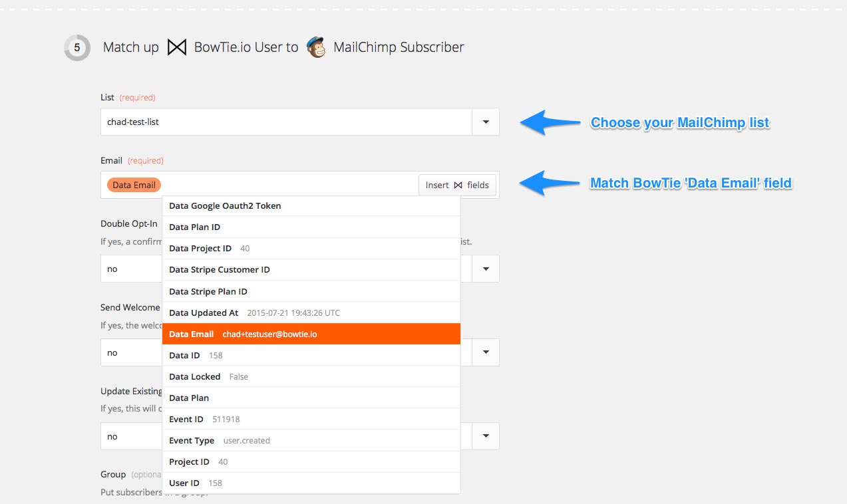Select Data Locked False option
This screenshot has height=504, width=847.
pos(311,376)
